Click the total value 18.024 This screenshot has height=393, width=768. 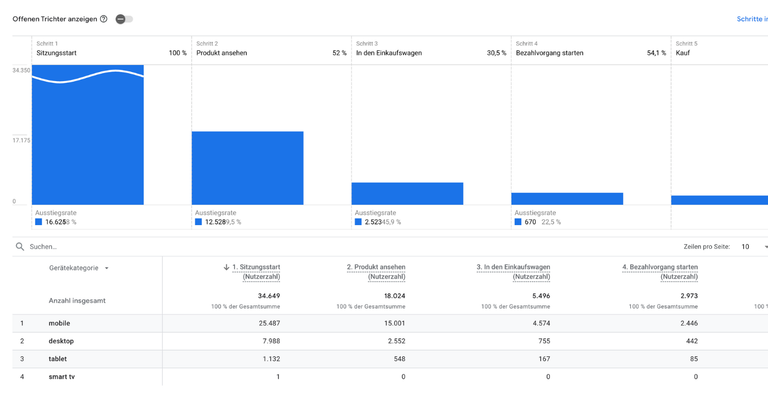[x=394, y=296]
